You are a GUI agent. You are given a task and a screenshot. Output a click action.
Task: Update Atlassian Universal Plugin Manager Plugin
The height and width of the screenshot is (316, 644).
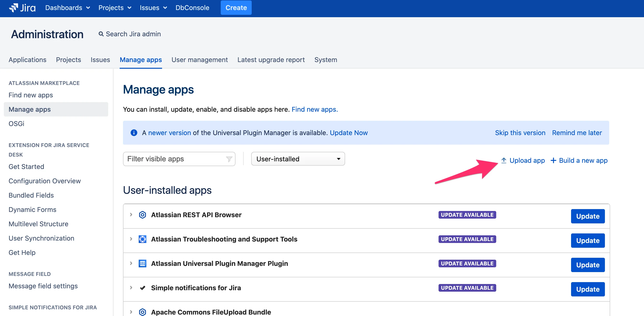tap(588, 265)
